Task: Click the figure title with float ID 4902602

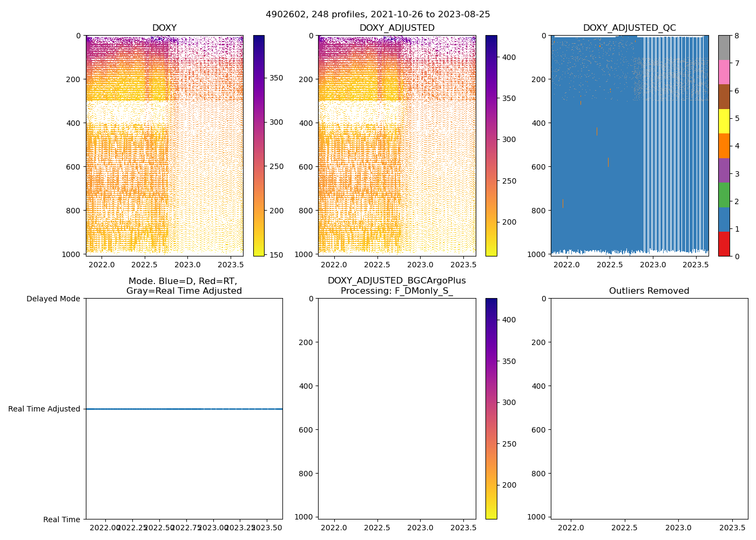Action: (377, 15)
